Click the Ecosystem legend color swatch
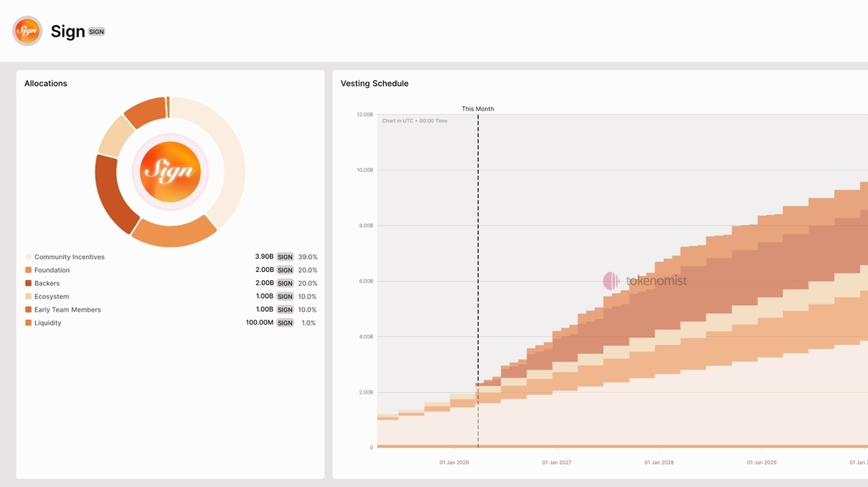Image resolution: width=868 pixels, height=487 pixels. (28, 296)
